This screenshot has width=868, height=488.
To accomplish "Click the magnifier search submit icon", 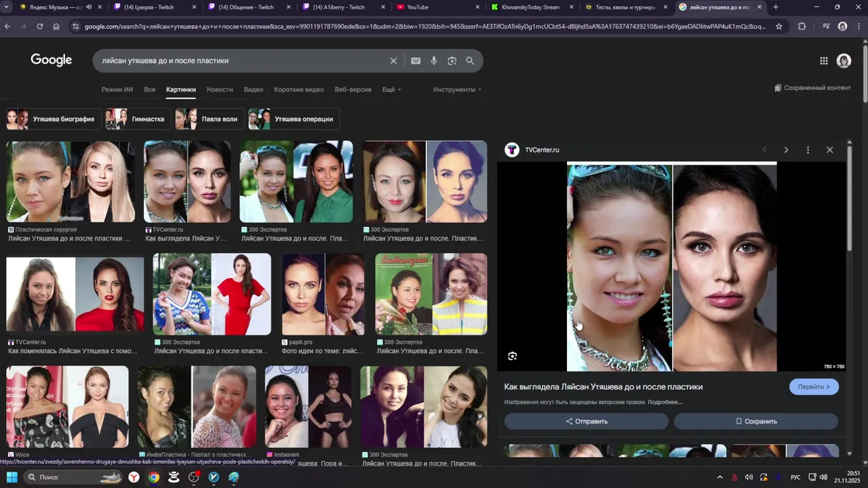I will [x=470, y=61].
